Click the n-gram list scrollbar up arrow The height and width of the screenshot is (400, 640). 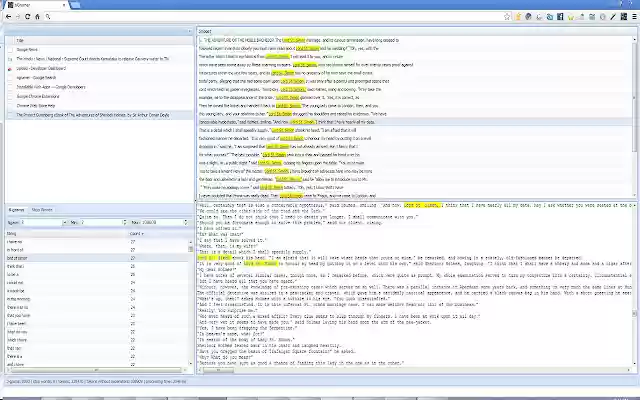[x=191, y=242]
